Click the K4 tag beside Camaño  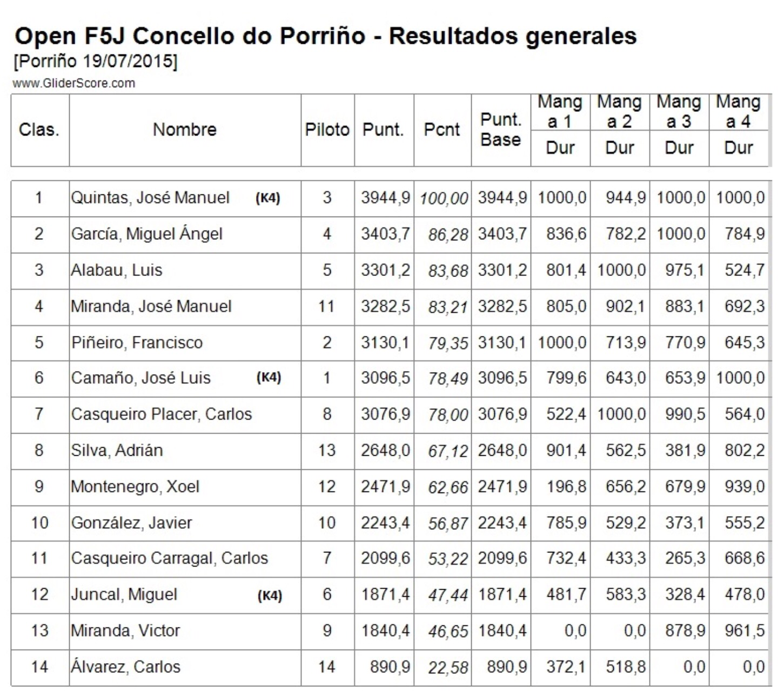(269, 377)
